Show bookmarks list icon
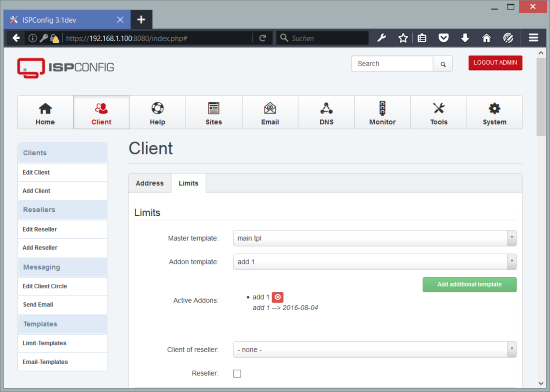The height and width of the screenshot is (392, 550). click(x=422, y=38)
